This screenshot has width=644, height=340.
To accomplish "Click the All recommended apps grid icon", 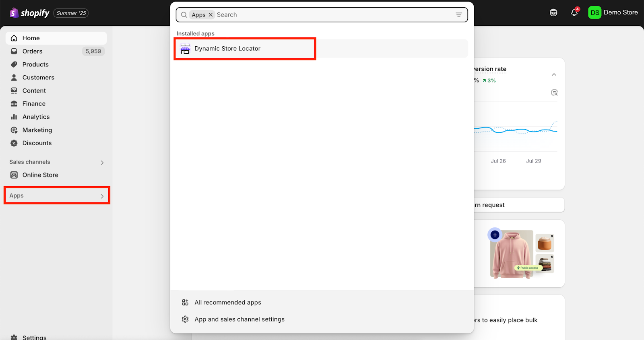I will [185, 303].
